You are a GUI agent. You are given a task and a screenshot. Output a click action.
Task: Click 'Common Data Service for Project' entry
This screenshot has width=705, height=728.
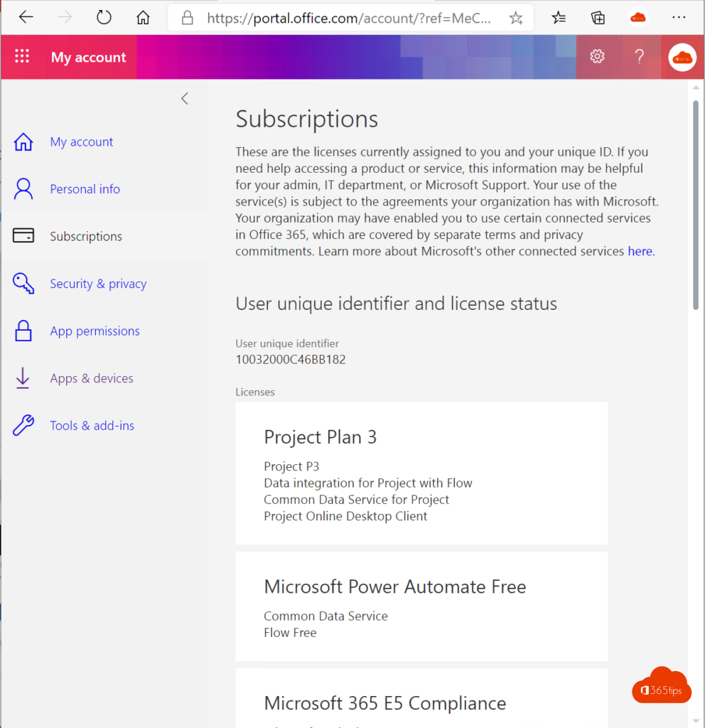357,500
